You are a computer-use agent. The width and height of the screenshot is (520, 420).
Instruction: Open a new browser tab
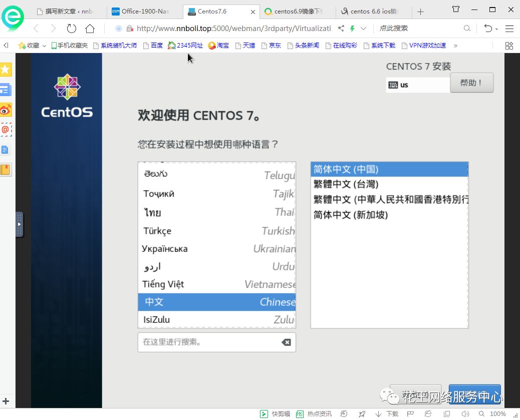coord(420,12)
